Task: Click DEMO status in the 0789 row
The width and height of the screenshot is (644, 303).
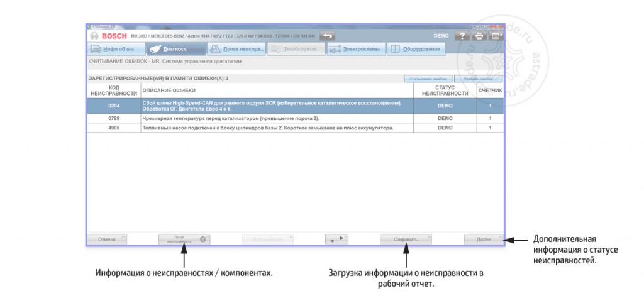Action: (445, 118)
